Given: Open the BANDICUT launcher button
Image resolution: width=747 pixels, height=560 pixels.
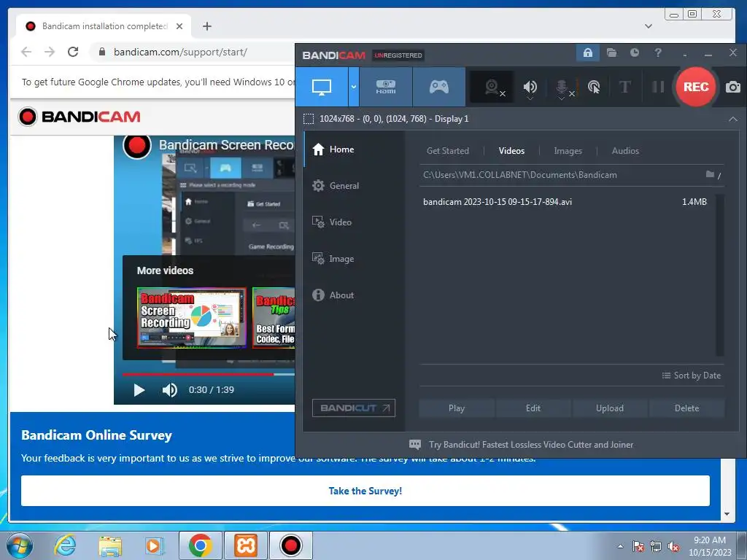Looking at the screenshot, I should (x=354, y=408).
